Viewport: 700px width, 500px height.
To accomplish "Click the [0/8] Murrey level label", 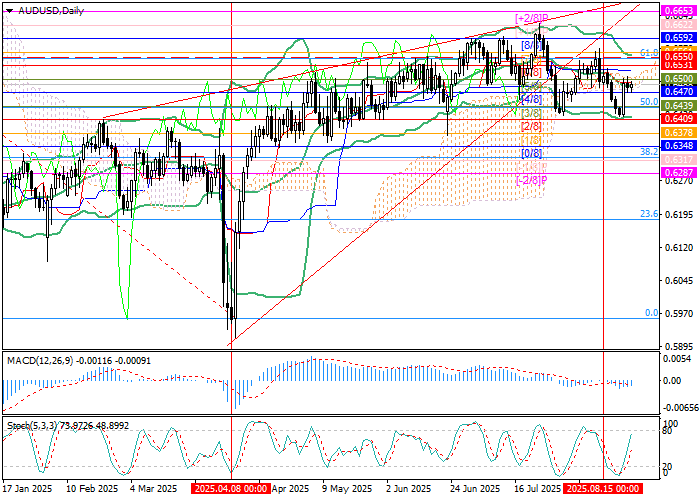I will pyautogui.click(x=532, y=154).
